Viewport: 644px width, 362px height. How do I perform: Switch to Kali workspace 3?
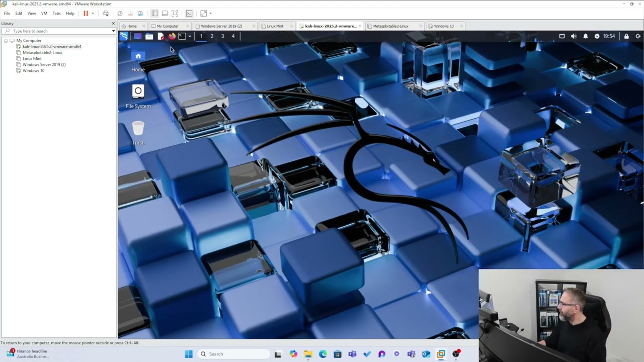[x=222, y=36]
